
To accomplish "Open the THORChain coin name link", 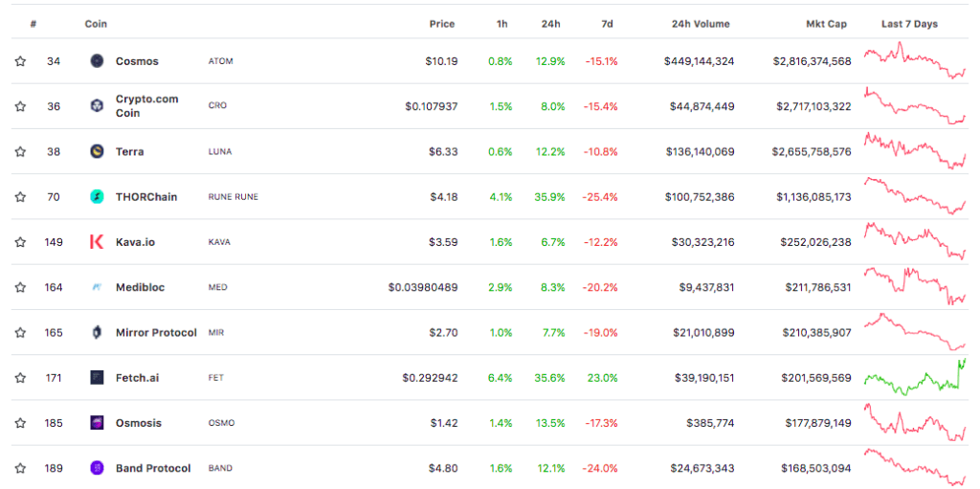I will pos(145,197).
